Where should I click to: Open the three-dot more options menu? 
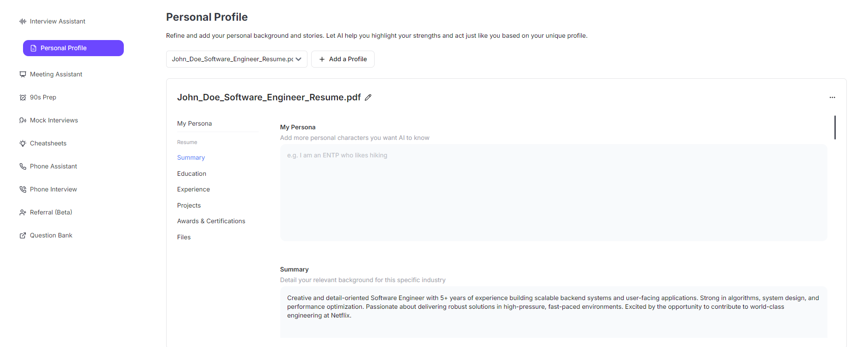coord(832,98)
